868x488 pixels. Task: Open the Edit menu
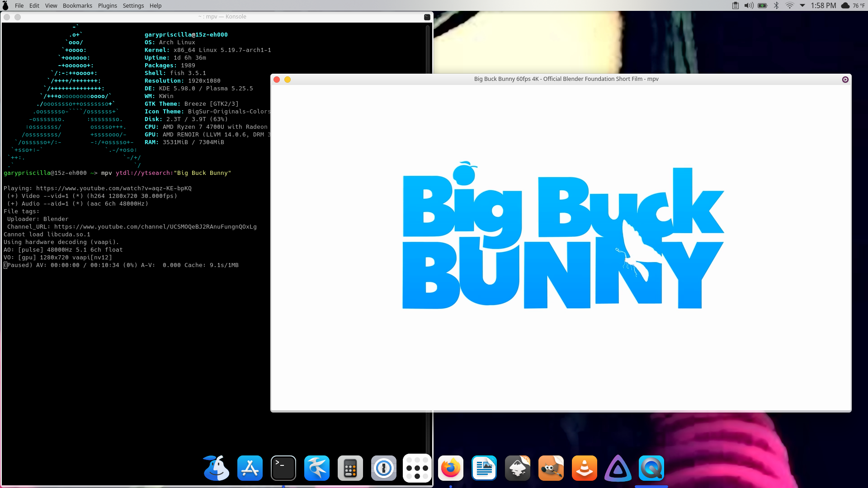pos(34,5)
